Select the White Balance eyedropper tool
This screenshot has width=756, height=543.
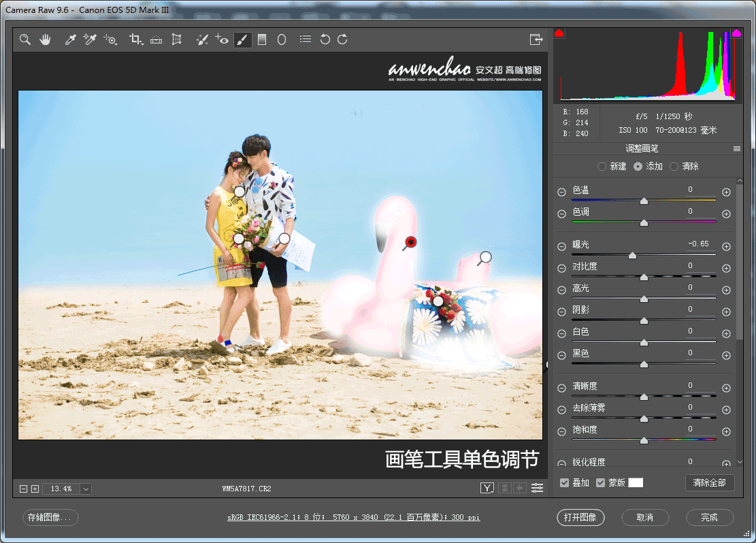(70, 39)
